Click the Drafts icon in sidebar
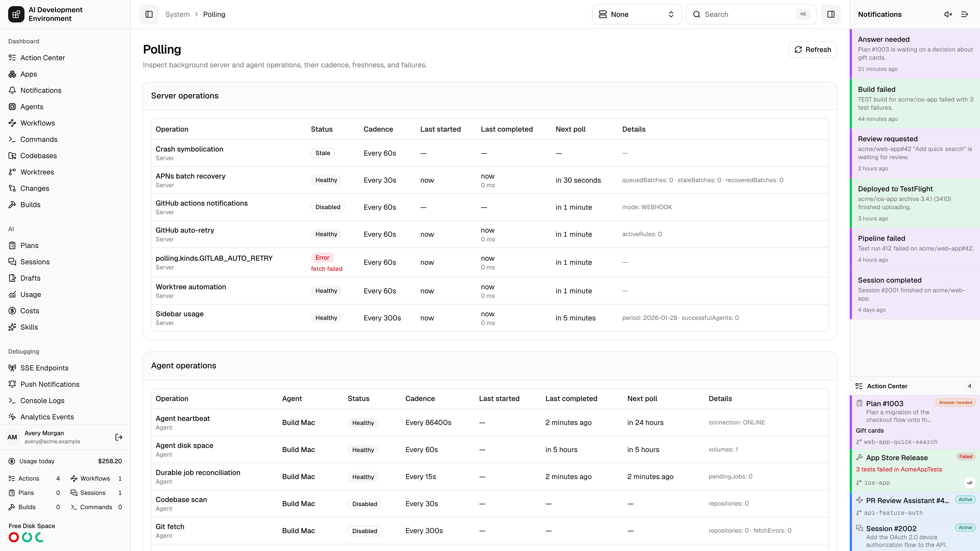 12,278
